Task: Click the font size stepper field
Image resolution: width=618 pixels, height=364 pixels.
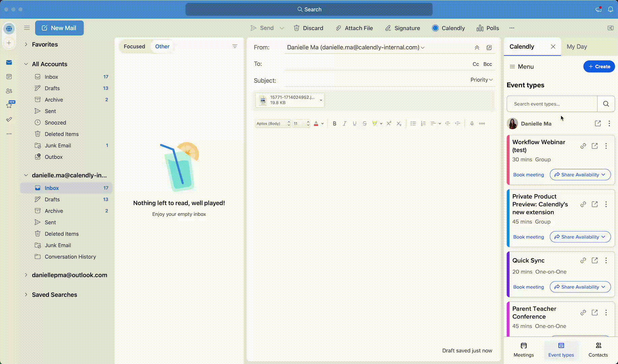Action: 301,123
